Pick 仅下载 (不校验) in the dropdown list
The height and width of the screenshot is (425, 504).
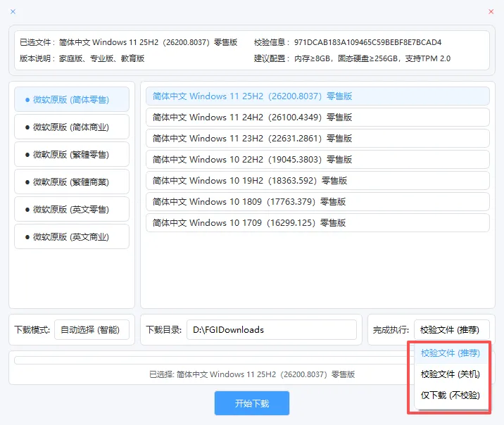pos(451,395)
